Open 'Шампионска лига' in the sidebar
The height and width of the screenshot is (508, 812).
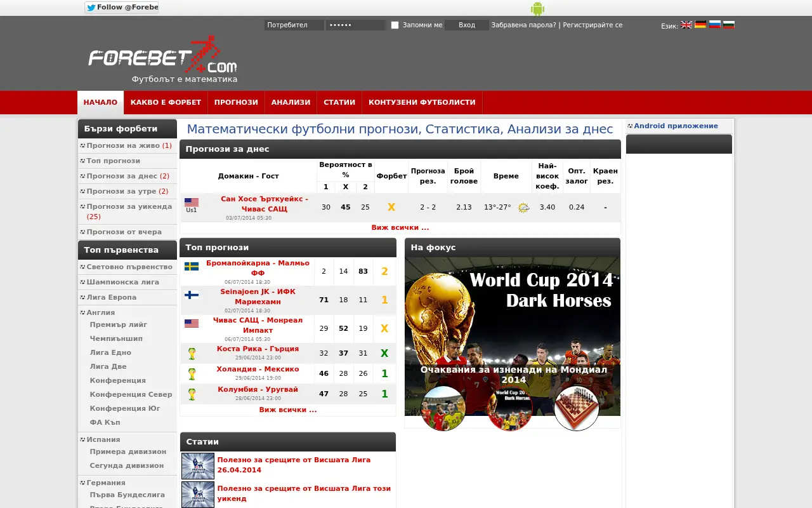pos(123,282)
